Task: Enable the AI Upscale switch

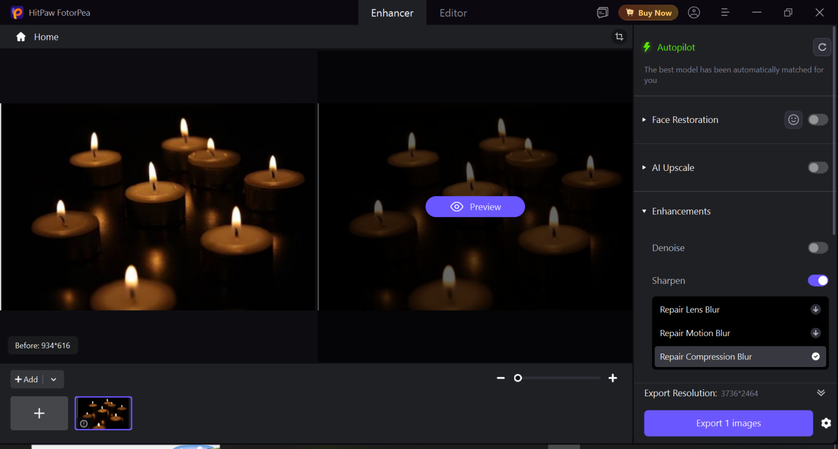Action: (818, 168)
